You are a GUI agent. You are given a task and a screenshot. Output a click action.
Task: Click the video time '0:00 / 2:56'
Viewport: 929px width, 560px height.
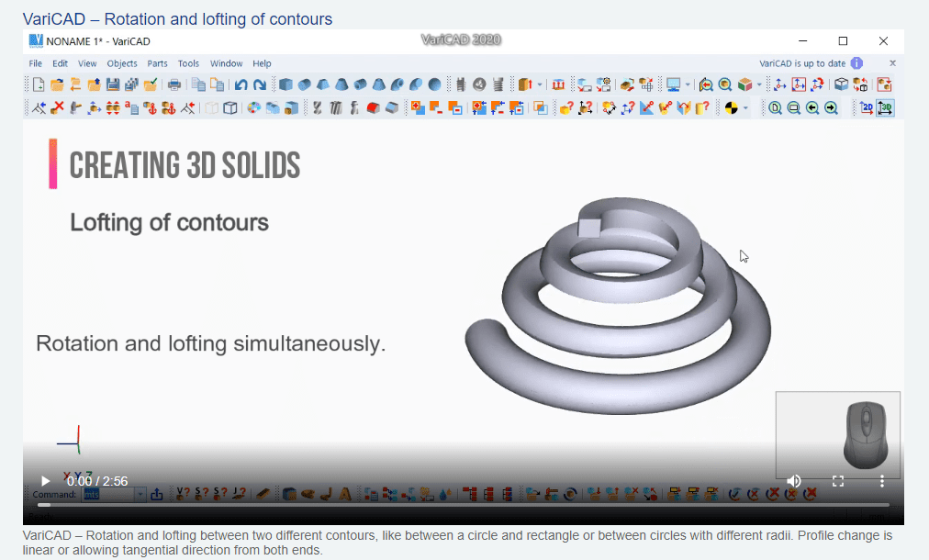[x=97, y=481]
